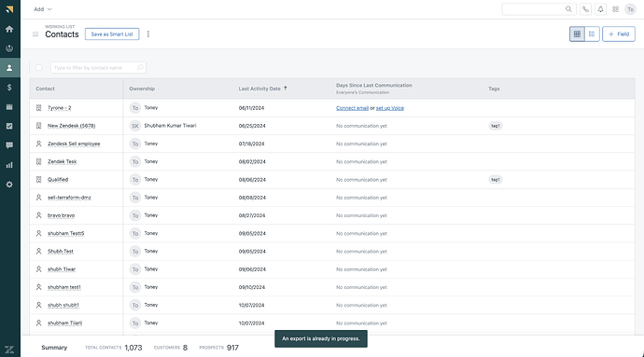The image size is (644, 357).
Task: Open contact Zendesk Sell employee
Action: tap(74, 144)
